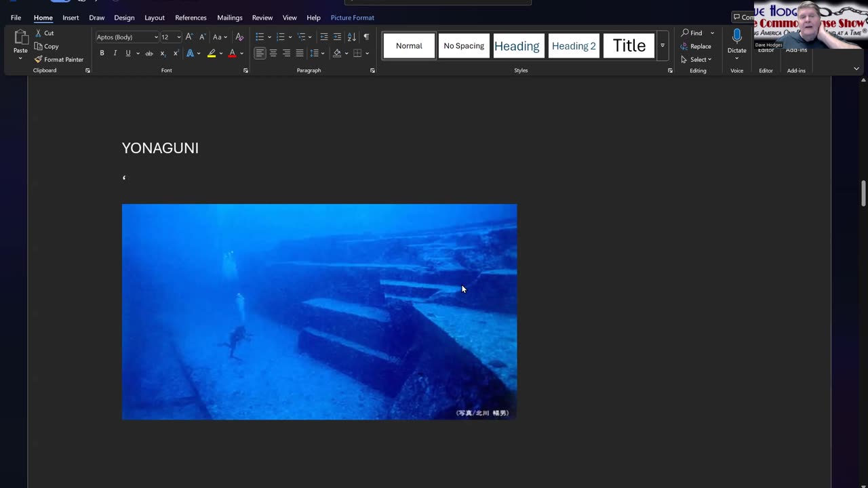The height and width of the screenshot is (488, 868).
Task: Switch to the Picture Format tab
Action: (352, 18)
